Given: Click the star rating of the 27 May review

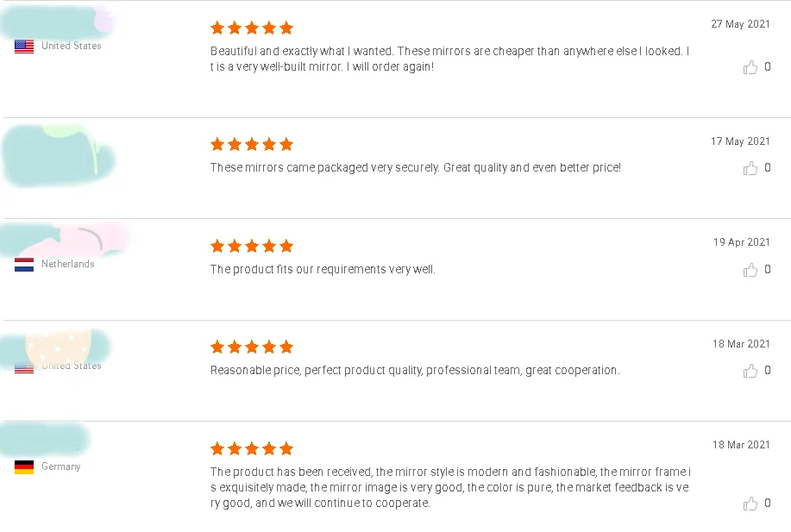Looking at the screenshot, I should pos(252,28).
